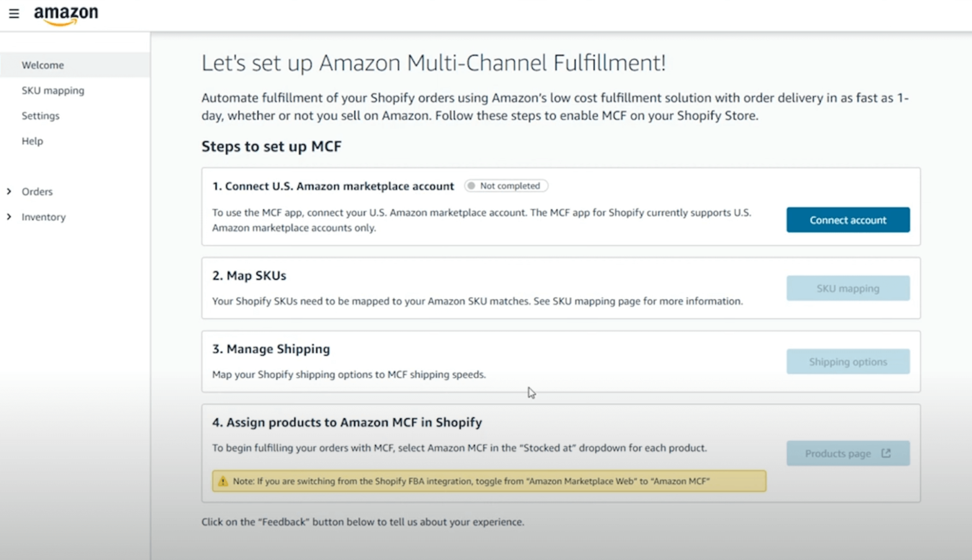This screenshot has width=972, height=560.
Task: Click the Connect account button
Action: [x=847, y=219]
